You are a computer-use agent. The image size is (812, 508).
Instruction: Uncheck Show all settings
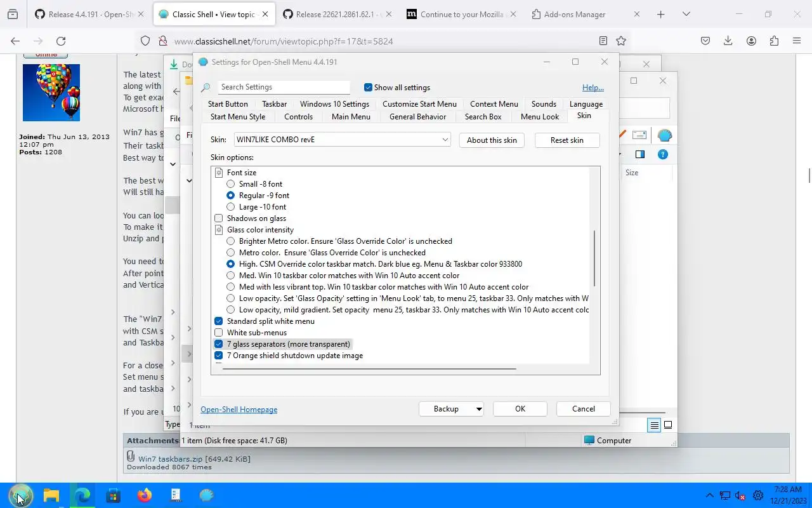pos(368,88)
